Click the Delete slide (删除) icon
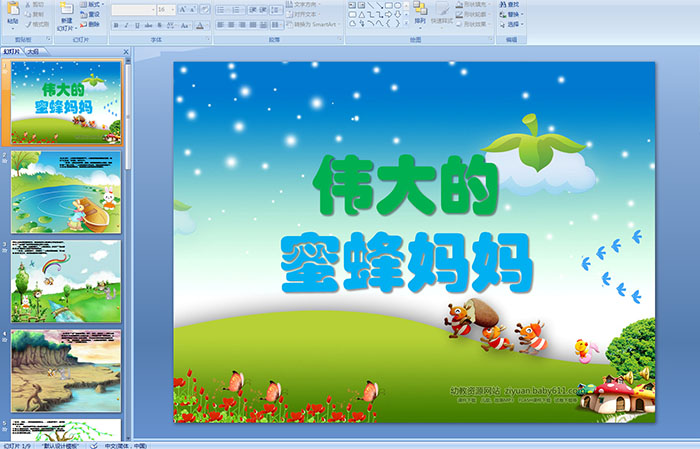700x449 pixels. coord(91,25)
